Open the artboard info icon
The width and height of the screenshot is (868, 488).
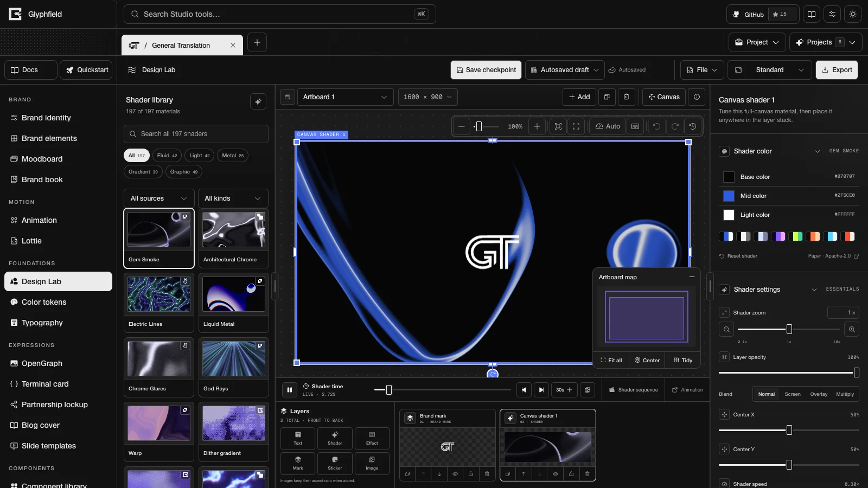pos(697,97)
